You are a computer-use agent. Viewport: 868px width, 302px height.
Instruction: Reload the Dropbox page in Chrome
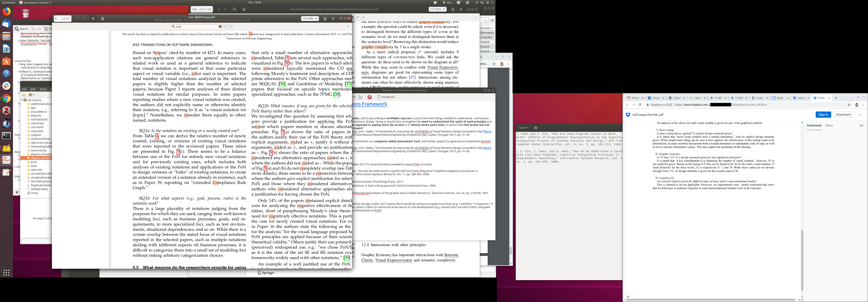click(640, 105)
